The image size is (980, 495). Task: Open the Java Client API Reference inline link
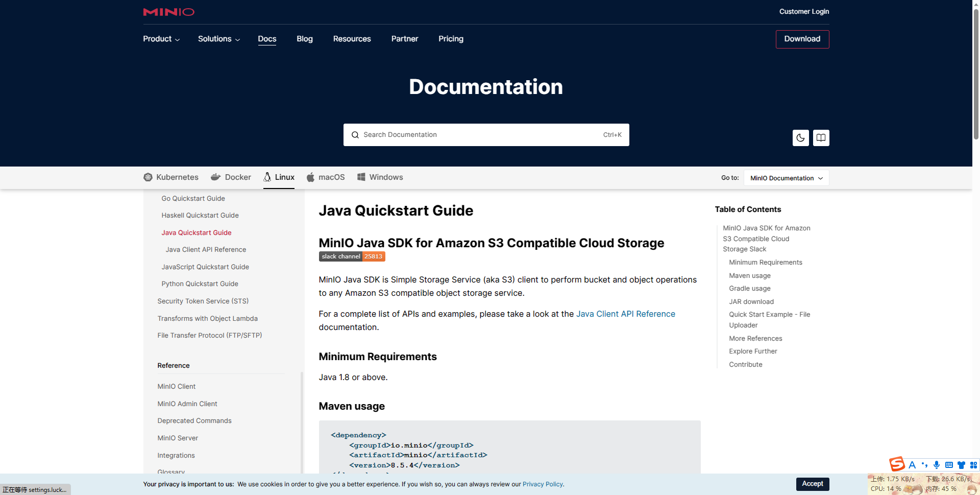[625, 314]
